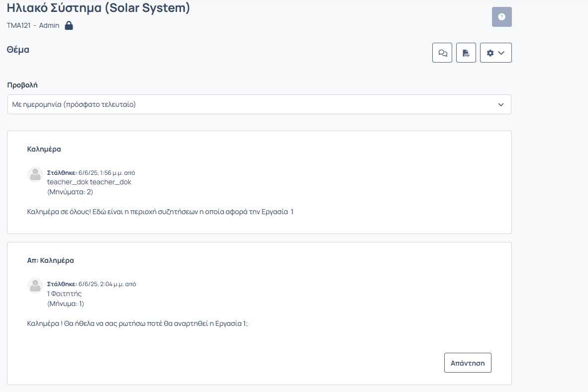Click the Θέμα section heading
The image size is (588, 392).
point(18,49)
